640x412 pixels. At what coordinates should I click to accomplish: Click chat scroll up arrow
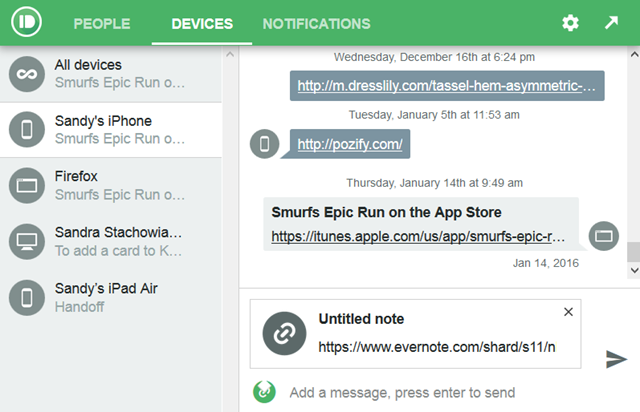tap(634, 54)
